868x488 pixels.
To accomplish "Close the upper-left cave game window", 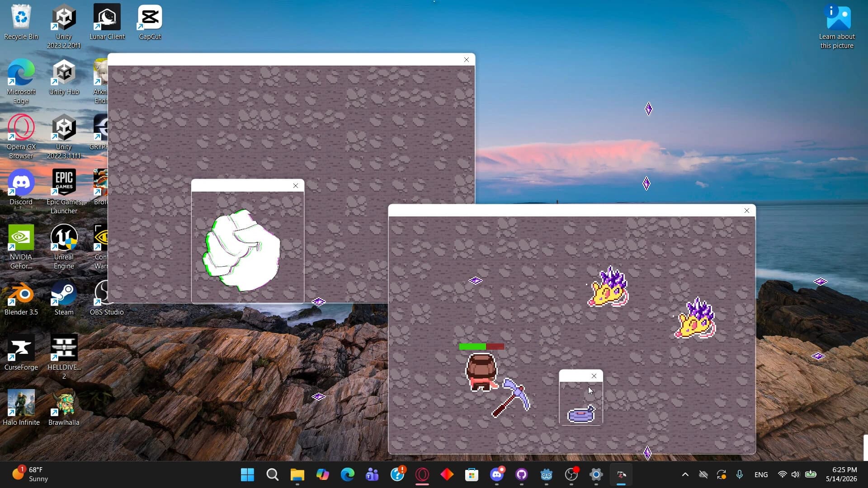I will point(467,60).
